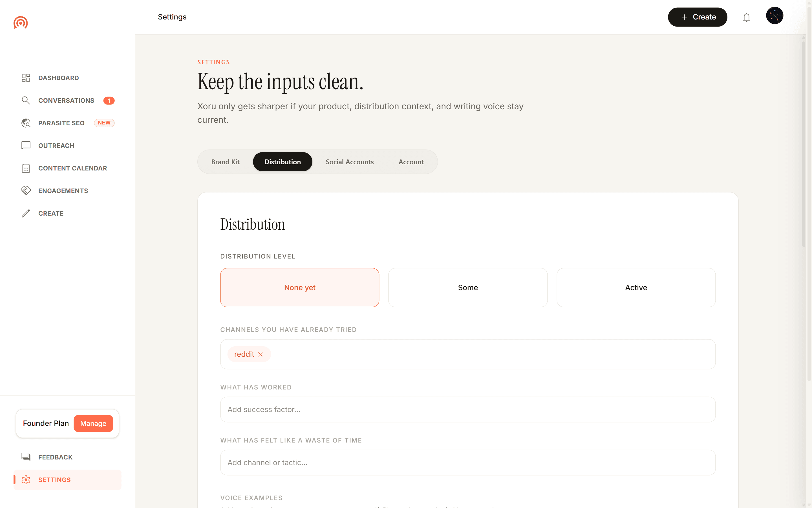Pick the Active distribution level
Image resolution: width=812 pixels, height=508 pixels.
[636, 288]
